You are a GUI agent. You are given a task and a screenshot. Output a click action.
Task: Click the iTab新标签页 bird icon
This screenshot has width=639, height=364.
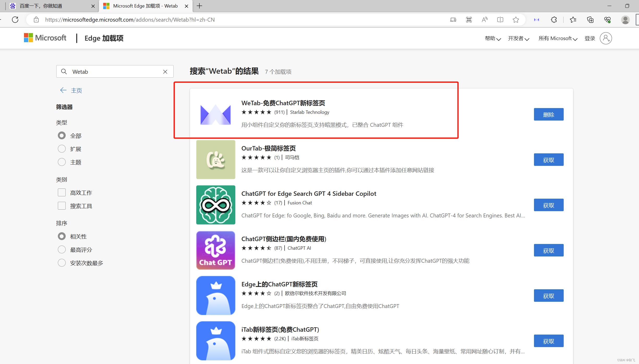click(216, 341)
